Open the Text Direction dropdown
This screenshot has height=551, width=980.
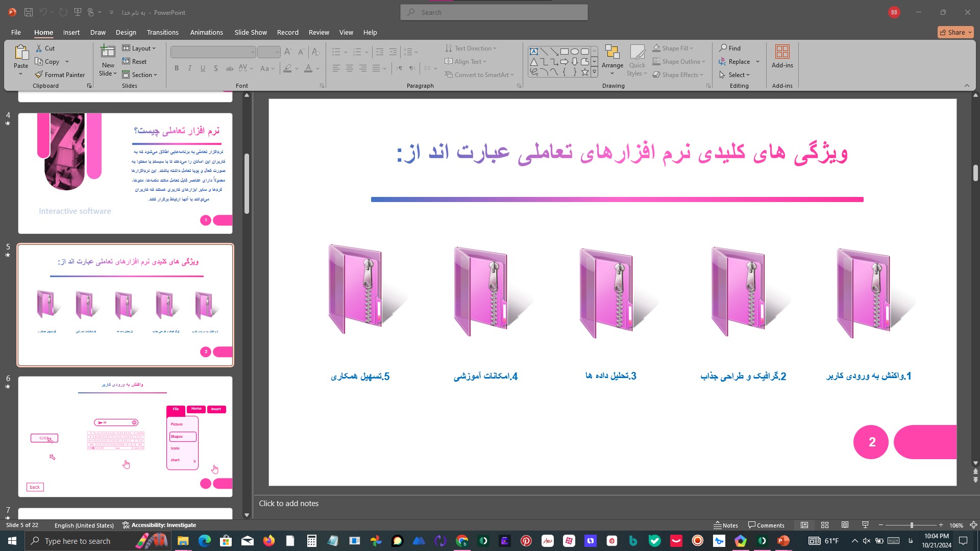coord(471,48)
